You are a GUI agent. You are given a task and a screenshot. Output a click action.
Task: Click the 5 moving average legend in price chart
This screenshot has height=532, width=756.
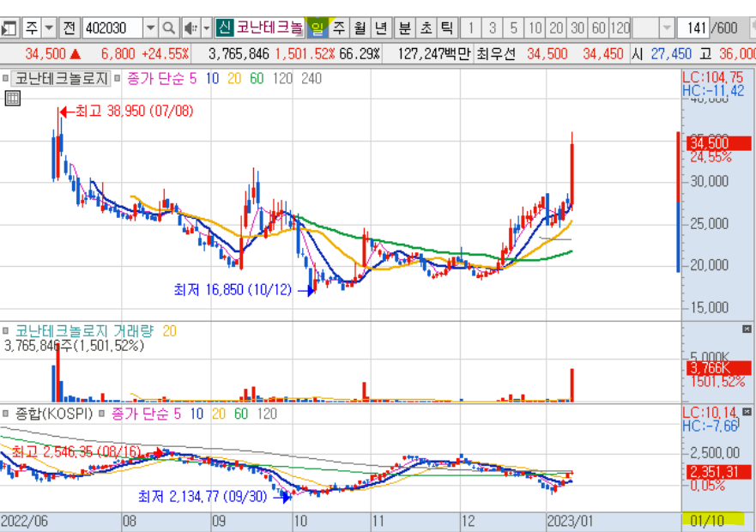193,79
